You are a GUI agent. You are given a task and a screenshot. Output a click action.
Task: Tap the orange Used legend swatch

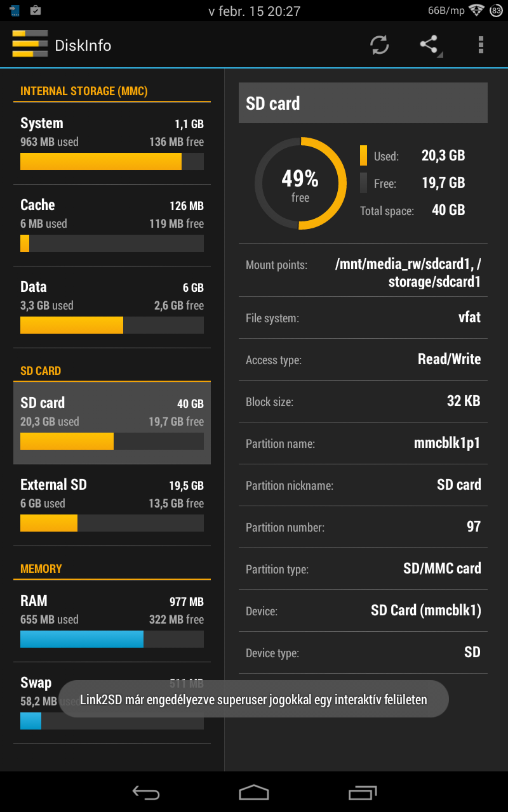coord(363,155)
